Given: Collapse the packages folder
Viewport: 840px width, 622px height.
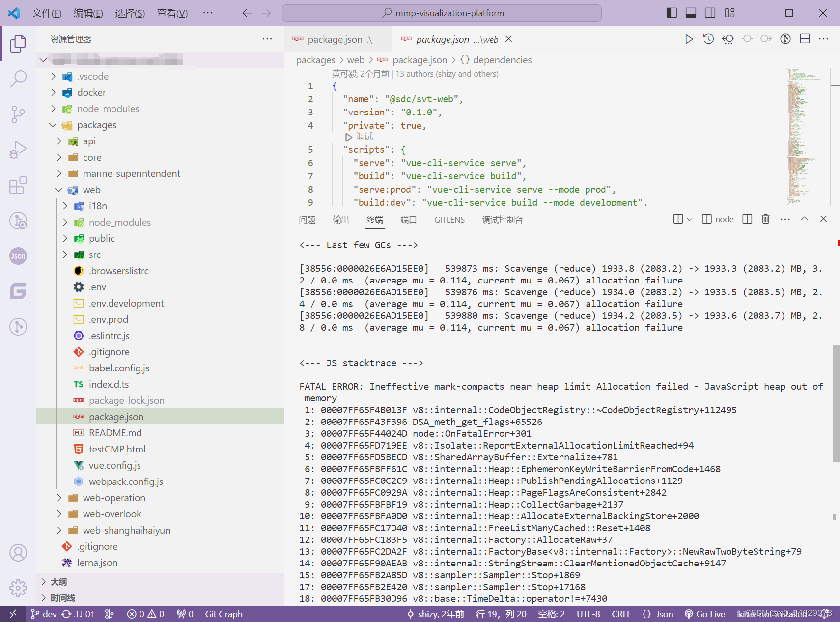Looking at the screenshot, I should 53,125.
